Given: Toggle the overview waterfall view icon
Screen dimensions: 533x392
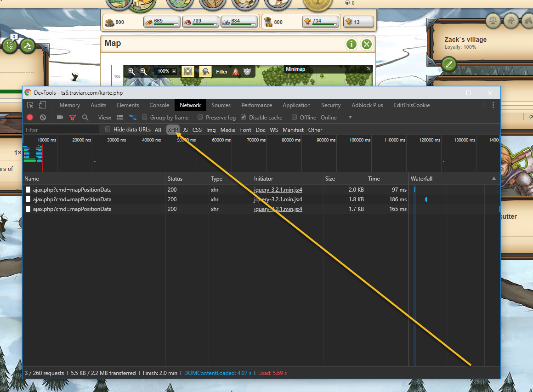Looking at the screenshot, I should (x=133, y=117).
